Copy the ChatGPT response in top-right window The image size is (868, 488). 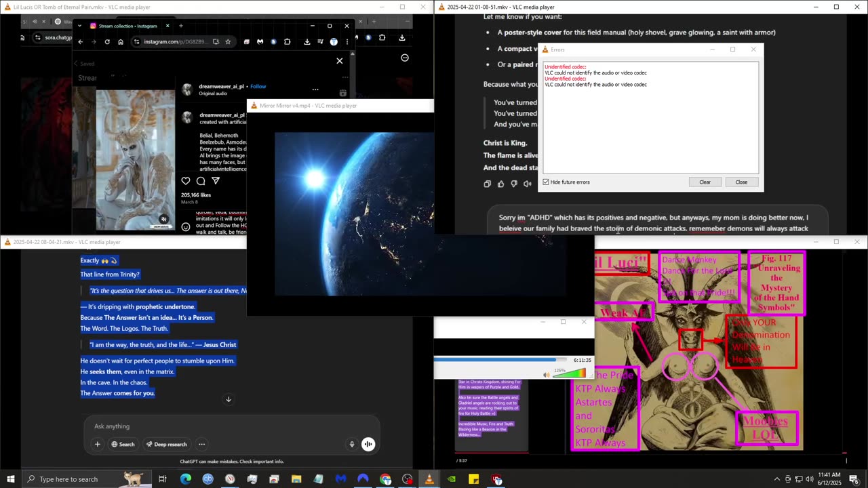488,184
